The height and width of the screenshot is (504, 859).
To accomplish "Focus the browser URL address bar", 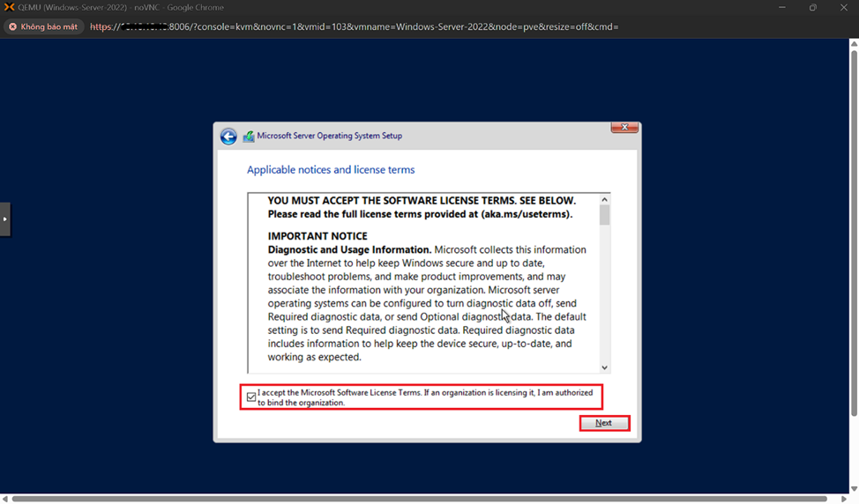I will pyautogui.click(x=441, y=26).
